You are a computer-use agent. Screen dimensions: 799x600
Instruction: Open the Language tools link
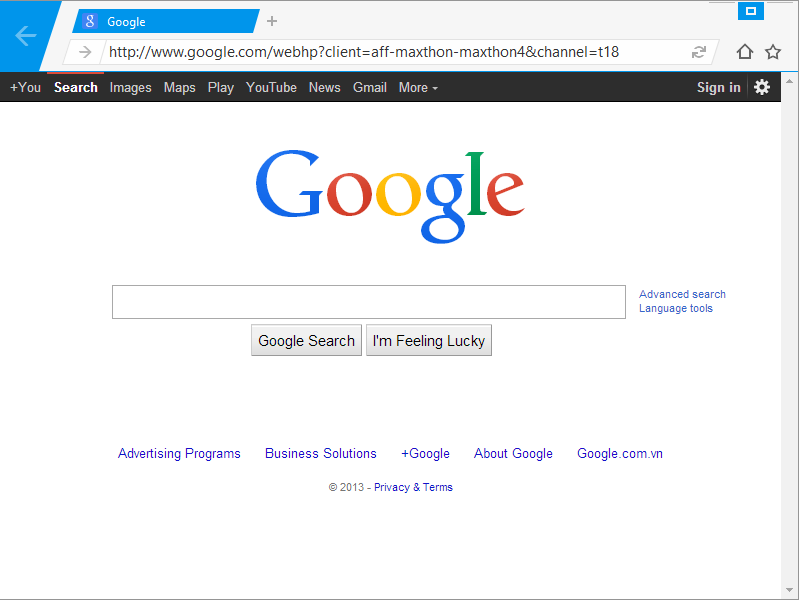click(676, 308)
